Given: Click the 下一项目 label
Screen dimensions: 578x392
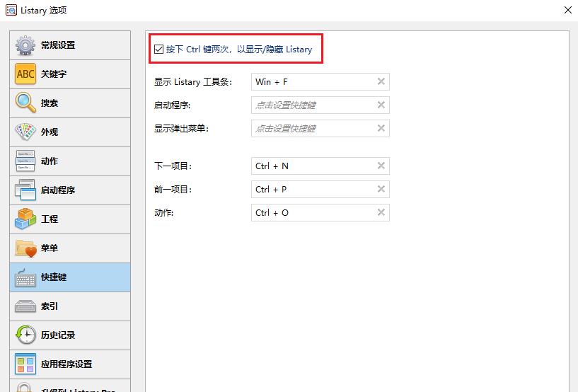Looking at the screenshot, I should (x=173, y=166).
